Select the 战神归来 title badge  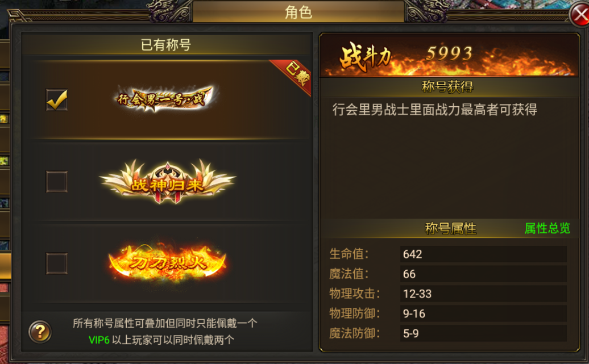pyautogui.click(x=167, y=182)
